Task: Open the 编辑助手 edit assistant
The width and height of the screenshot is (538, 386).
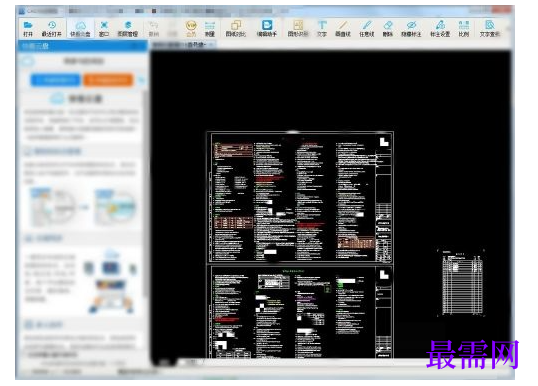Action: coord(267,28)
